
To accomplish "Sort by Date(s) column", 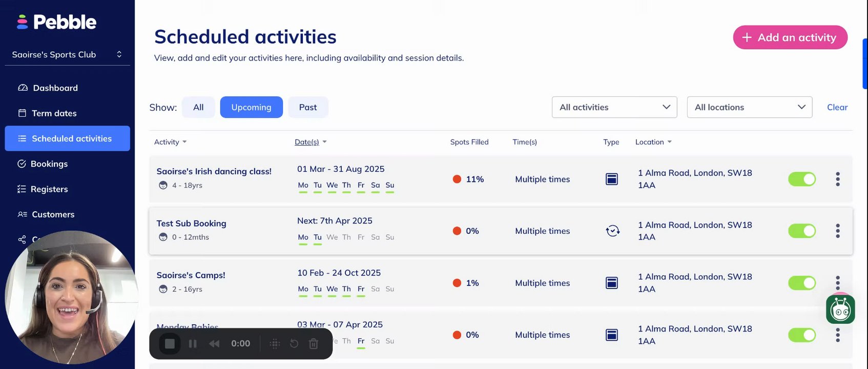I will (x=311, y=142).
